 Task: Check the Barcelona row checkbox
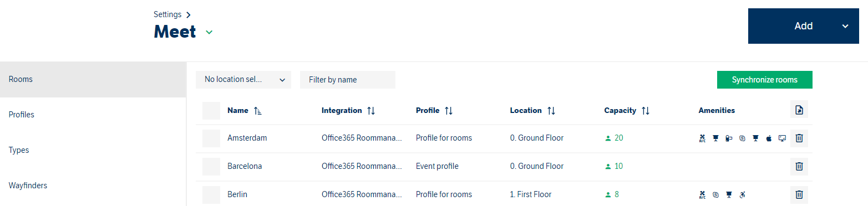pos(211,167)
